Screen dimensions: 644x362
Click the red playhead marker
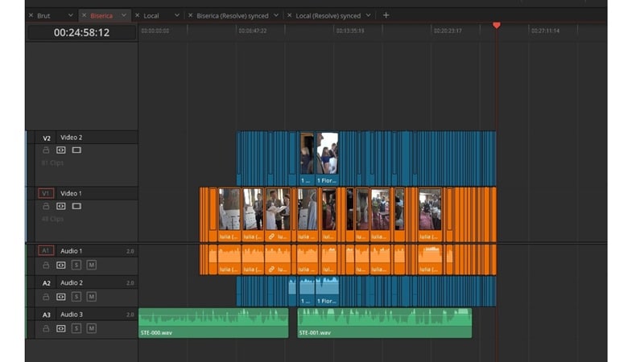497,26
